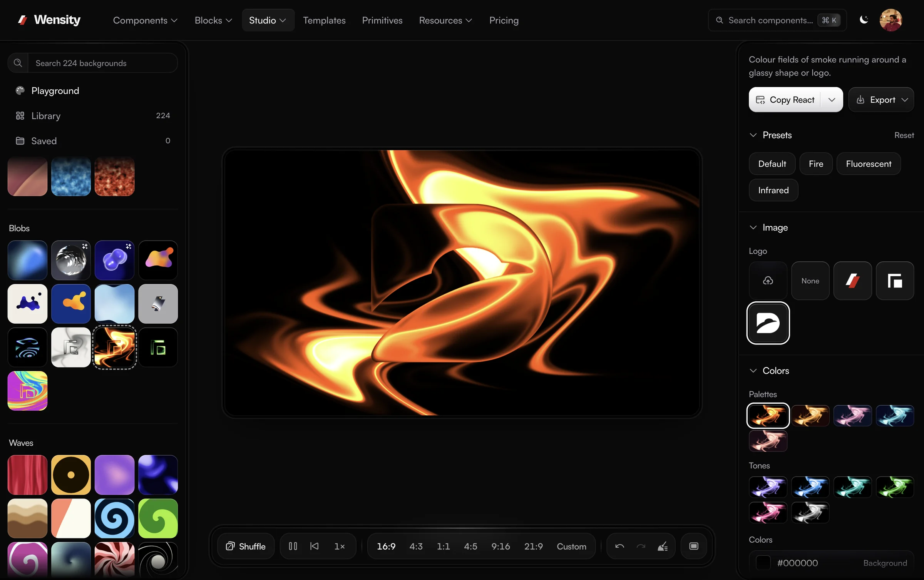Image resolution: width=924 pixels, height=580 pixels.
Task: Upload a custom logo image
Action: [x=768, y=281]
